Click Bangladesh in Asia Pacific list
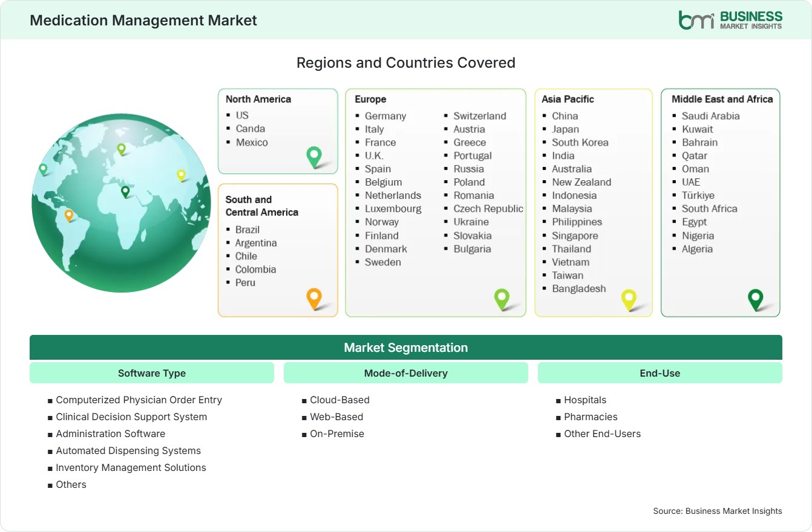Image resolution: width=812 pixels, height=532 pixels. pyautogui.click(x=579, y=288)
